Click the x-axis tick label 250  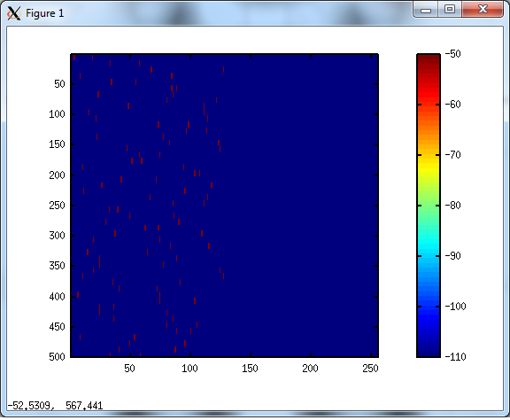(x=370, y=369)
